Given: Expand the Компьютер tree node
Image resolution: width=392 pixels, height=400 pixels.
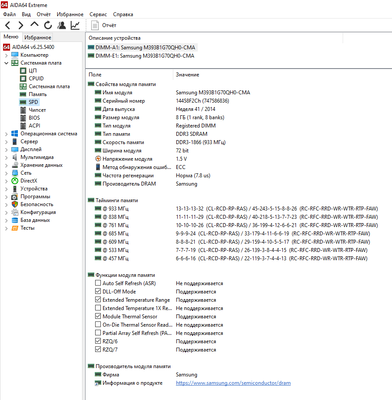Looking at the screenshot, I should pyautogui.click(x=6, y=55).
